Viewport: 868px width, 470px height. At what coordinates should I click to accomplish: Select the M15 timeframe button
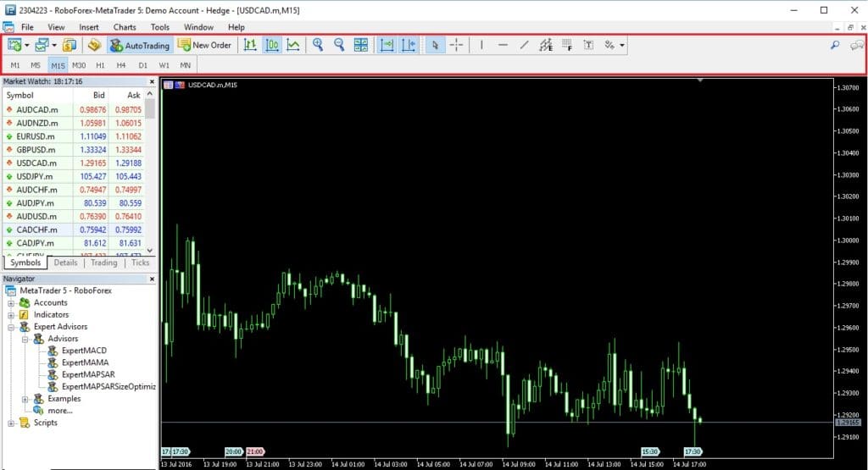click(58, 65)
